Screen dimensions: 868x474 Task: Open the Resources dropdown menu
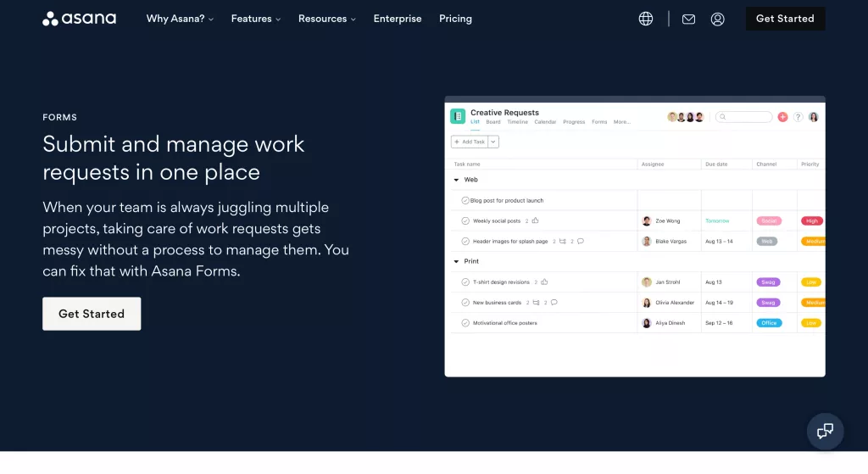pos(326,19)
